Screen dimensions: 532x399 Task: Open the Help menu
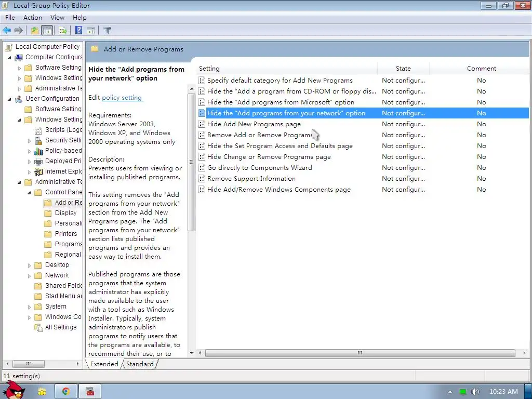pyautogui.click(x=79, y=18)
